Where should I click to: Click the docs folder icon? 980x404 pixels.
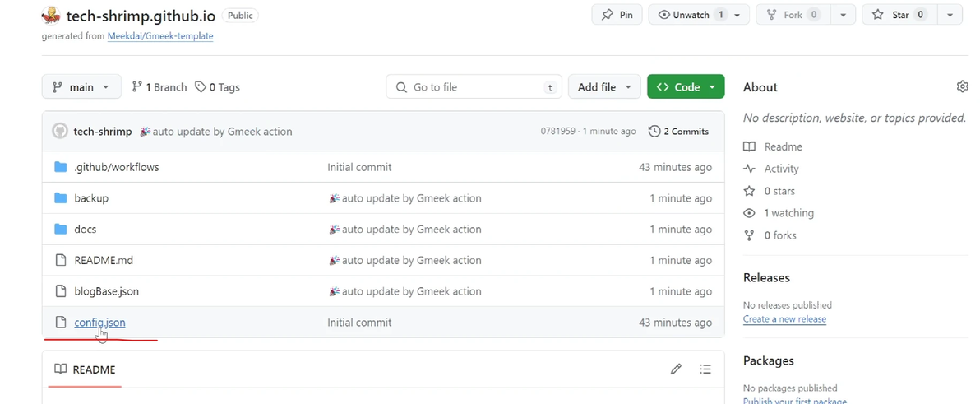click(60, 229)
